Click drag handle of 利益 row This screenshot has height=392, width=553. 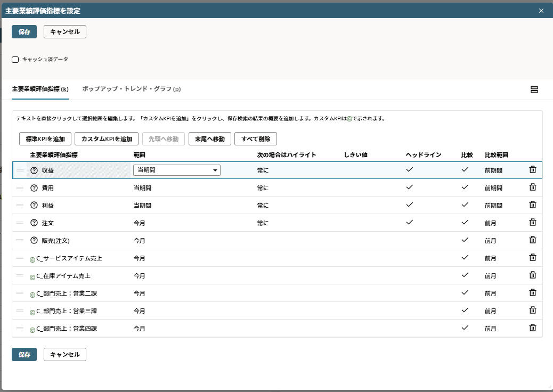(20, 205)
